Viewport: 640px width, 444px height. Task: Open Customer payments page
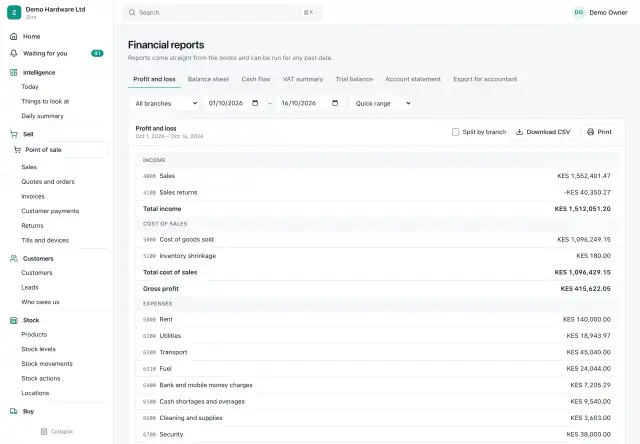pos(50,211)
